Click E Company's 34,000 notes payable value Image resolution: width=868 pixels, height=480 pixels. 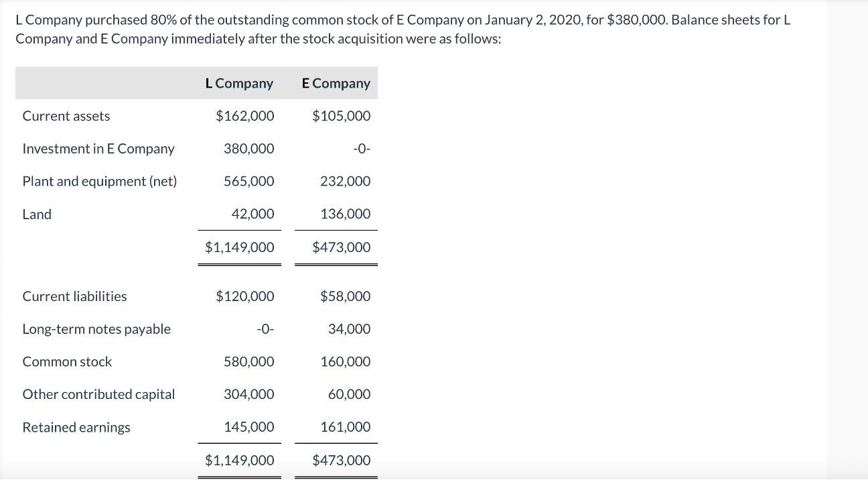click(349, 329)
